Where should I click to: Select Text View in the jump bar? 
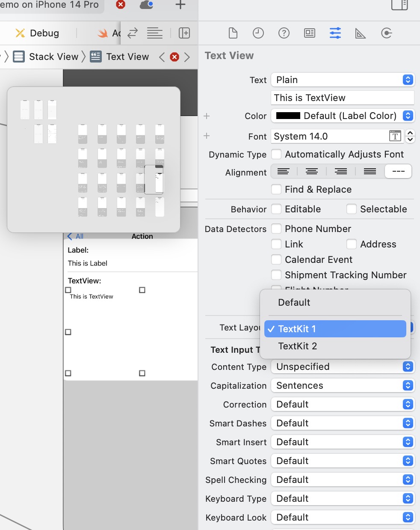pyautogui.click(x=120, y=57)
